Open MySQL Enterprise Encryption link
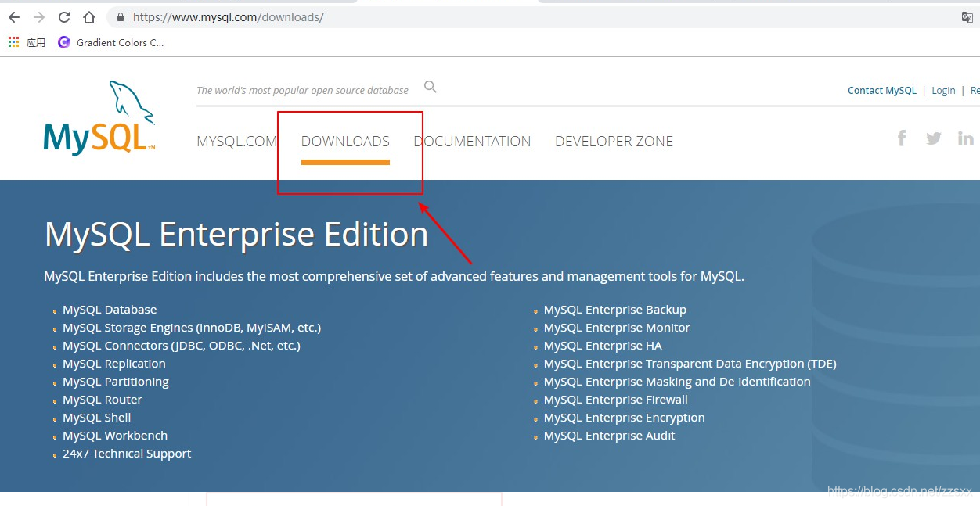The image size is (980, 506). [x=625, y=418]
